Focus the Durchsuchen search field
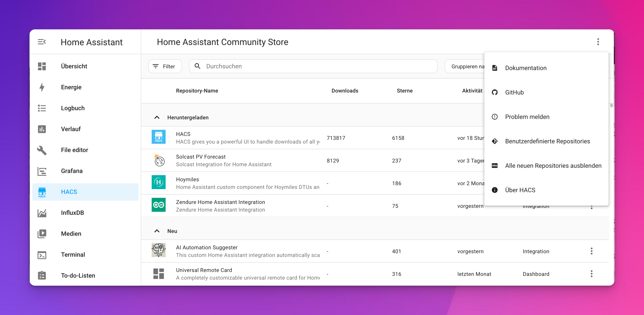 [313, 66]
